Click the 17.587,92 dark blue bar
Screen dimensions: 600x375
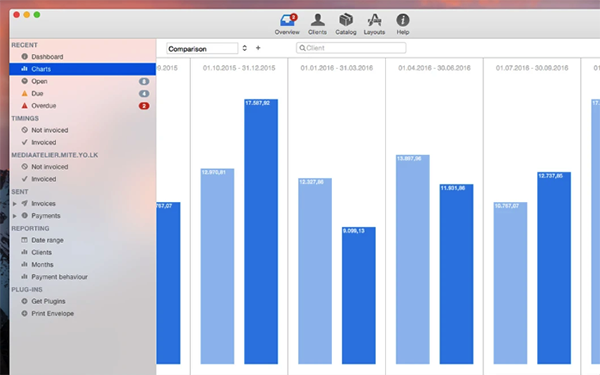tap(261, 232)
